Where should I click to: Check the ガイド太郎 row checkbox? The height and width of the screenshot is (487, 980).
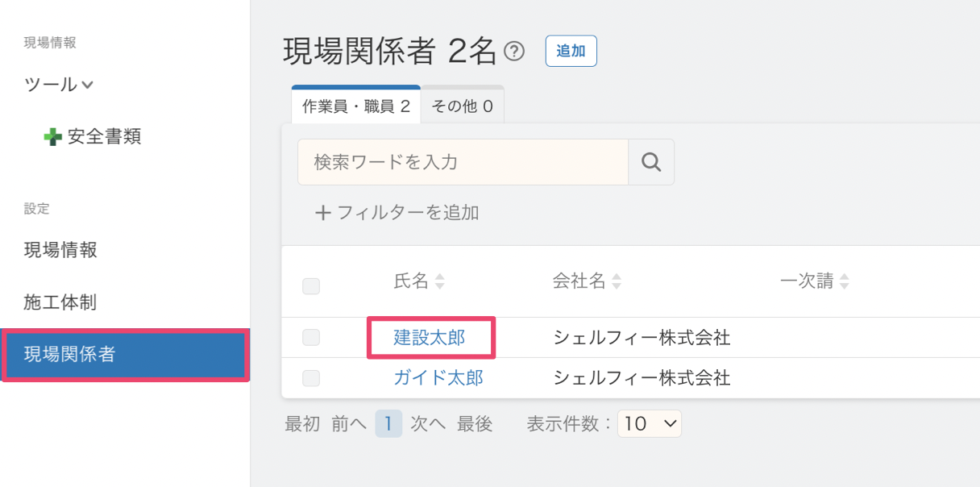click(311, 377)
